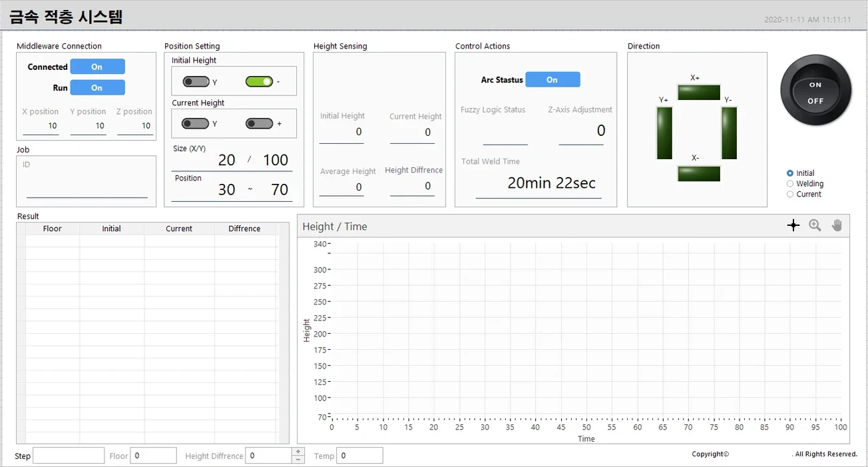
Task: Decrease Height Diffrence with the down stepper
Action: (298, 460)
